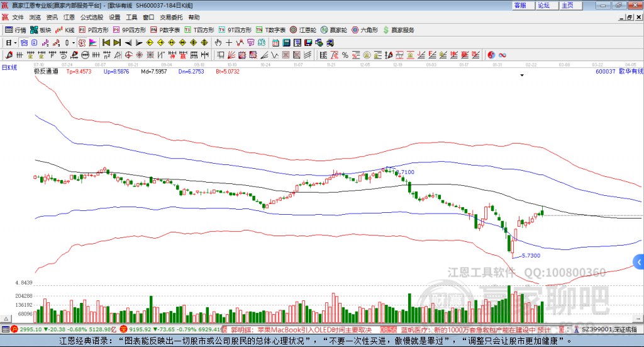The width and height of the screenshot is (644, 347).
Task: Step chart right with black right arrow
Action: [x=139, y=43]
